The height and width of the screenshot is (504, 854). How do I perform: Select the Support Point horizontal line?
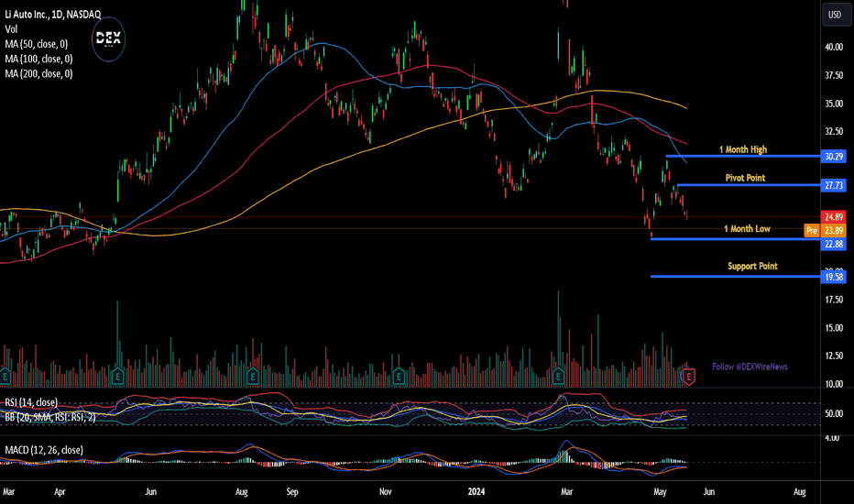(735, 277)
